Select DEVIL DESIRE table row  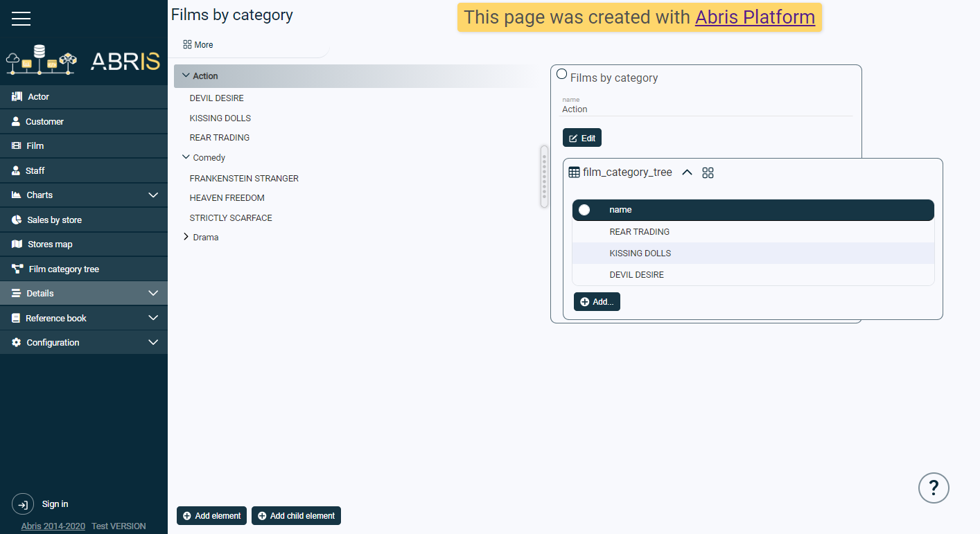[753, 275]
